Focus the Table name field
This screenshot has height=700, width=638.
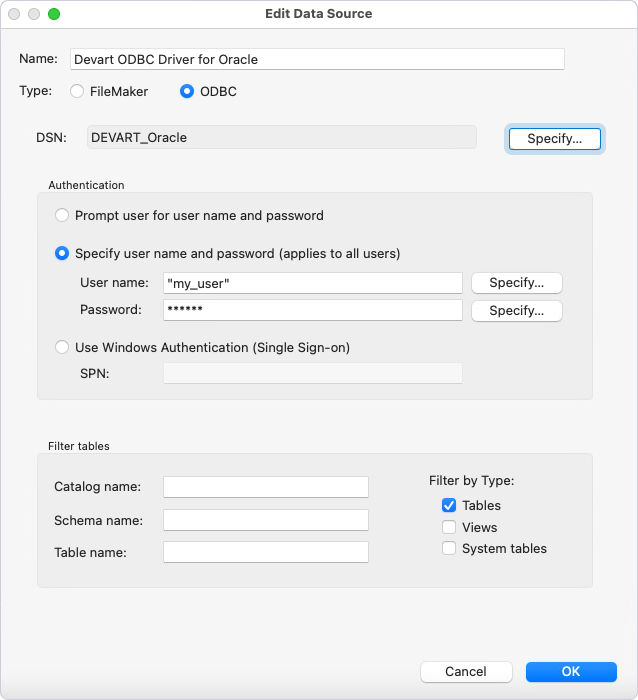coord(266,552)
